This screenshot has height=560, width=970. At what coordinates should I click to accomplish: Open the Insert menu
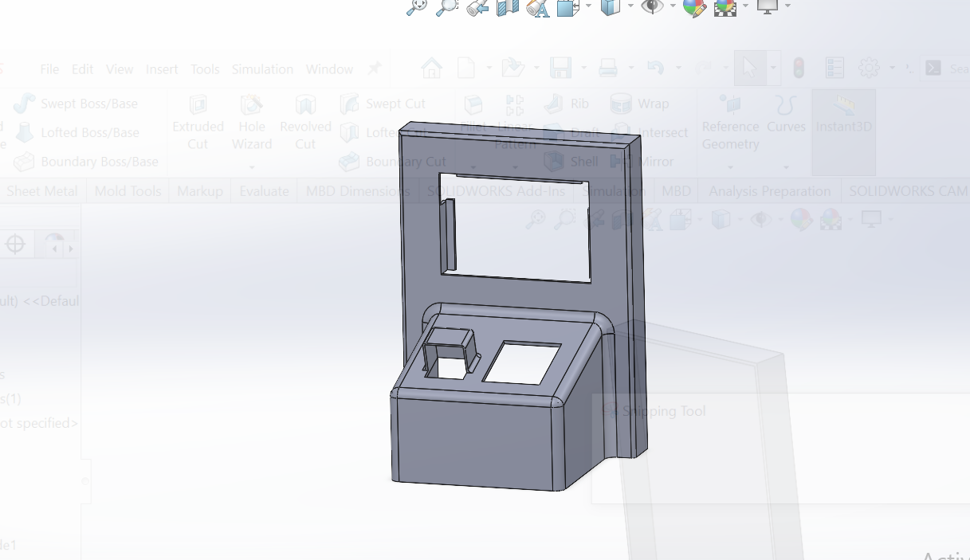point(162,69)
